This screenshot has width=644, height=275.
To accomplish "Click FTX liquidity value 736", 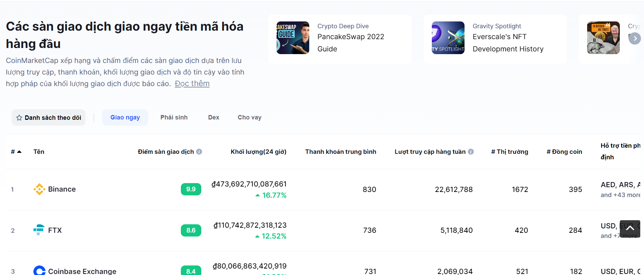I will click(370, 230).
